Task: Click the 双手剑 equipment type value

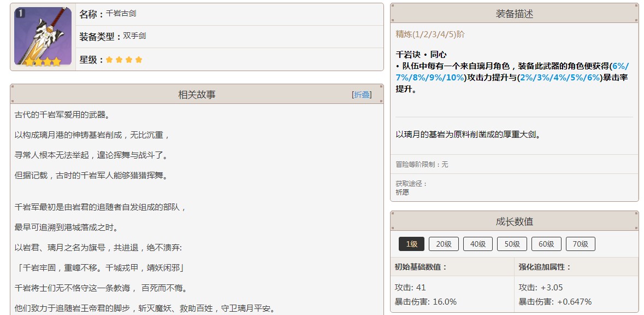Action: click(x=134, y=36)
